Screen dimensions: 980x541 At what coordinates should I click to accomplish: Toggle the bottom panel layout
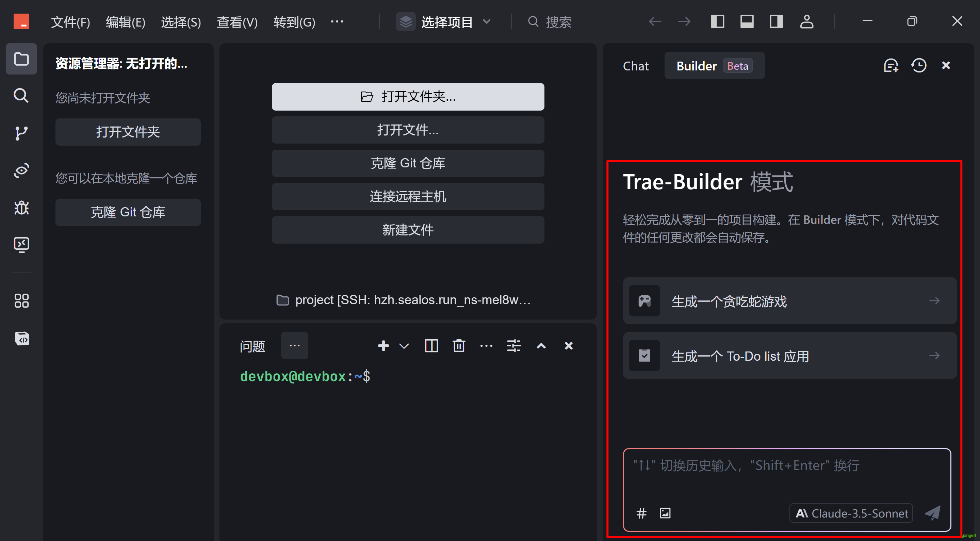747,21
